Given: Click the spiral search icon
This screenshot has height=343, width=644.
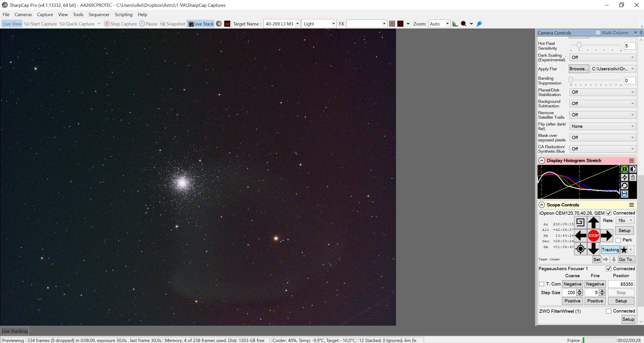Looking at the screenshot, I should point(580,222).
